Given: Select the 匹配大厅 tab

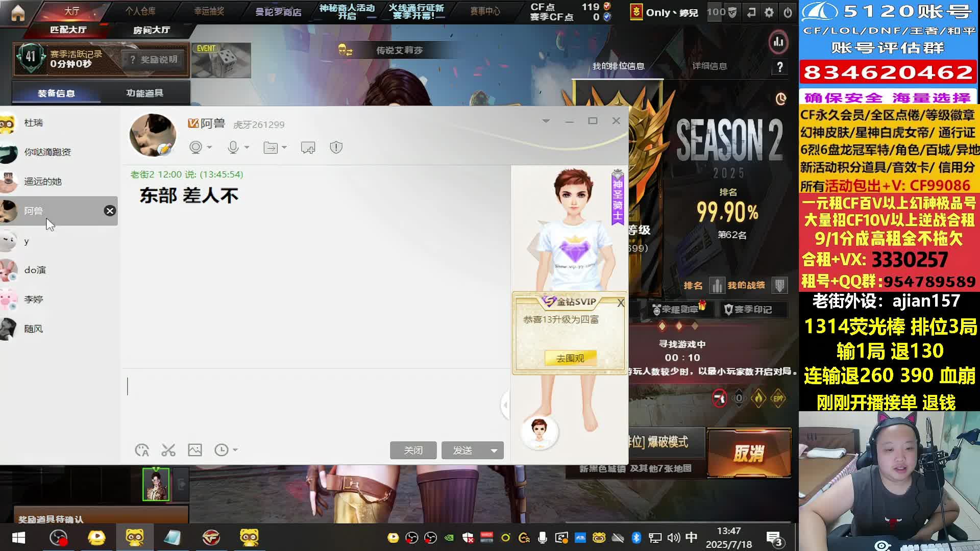Looking at the screenshot, I should (68, 30).
